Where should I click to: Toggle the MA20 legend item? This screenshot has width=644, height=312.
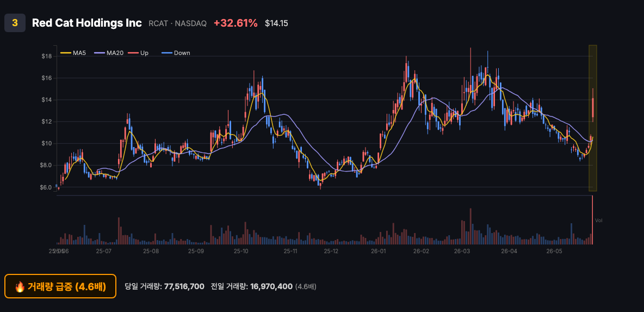[x=109, y=53]
